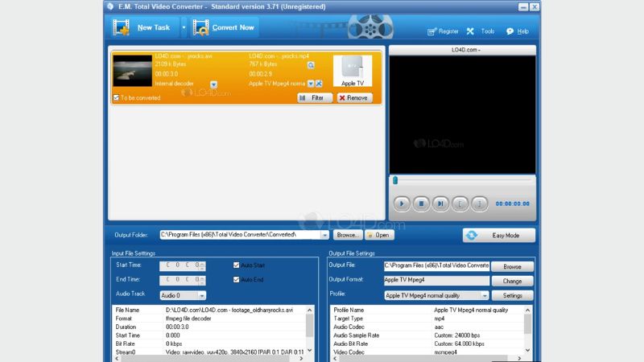This screenshot has height=362, width=644.
Task: Stop the preview playback
Action: tap(421, 204)
